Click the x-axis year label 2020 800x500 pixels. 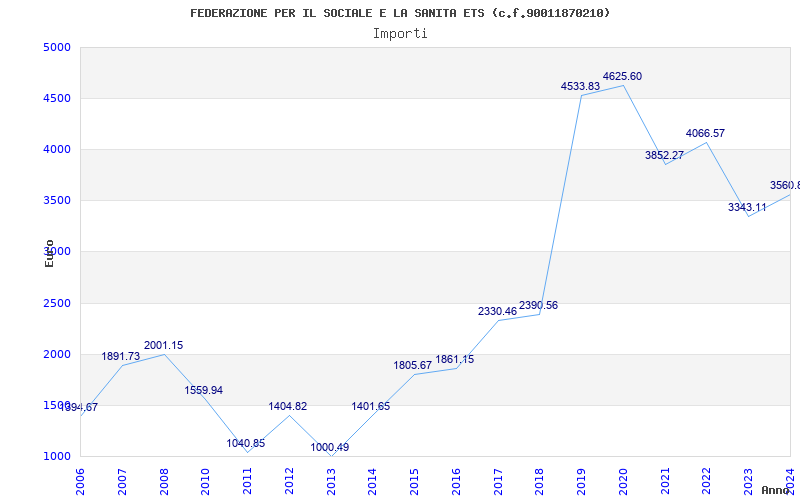click(623, 482)
